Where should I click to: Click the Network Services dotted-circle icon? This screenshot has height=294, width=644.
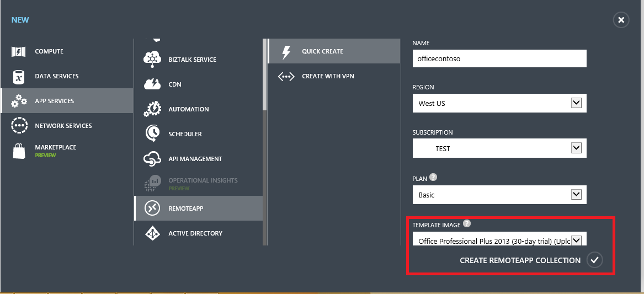19,126
